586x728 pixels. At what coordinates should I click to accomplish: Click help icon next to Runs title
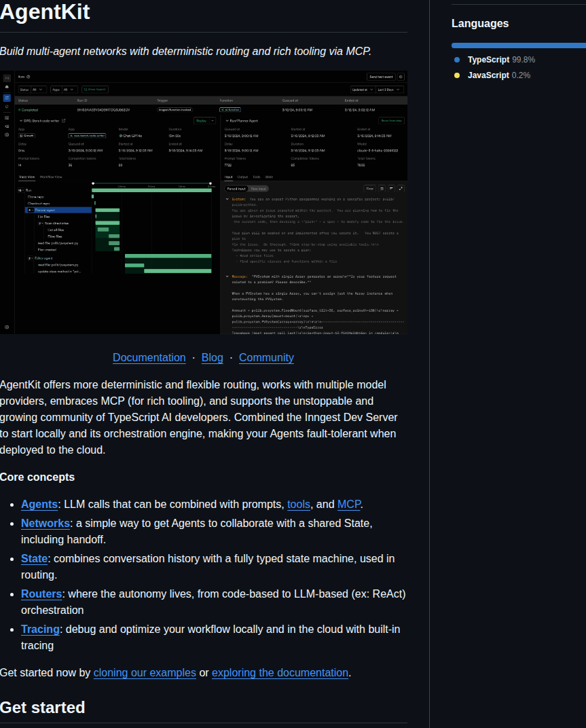29,77
